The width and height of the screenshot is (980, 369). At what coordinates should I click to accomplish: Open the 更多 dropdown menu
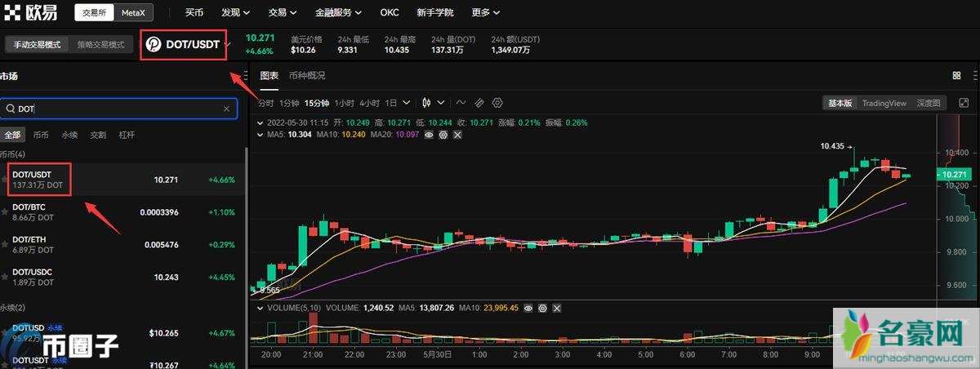(x=486, y=13)
